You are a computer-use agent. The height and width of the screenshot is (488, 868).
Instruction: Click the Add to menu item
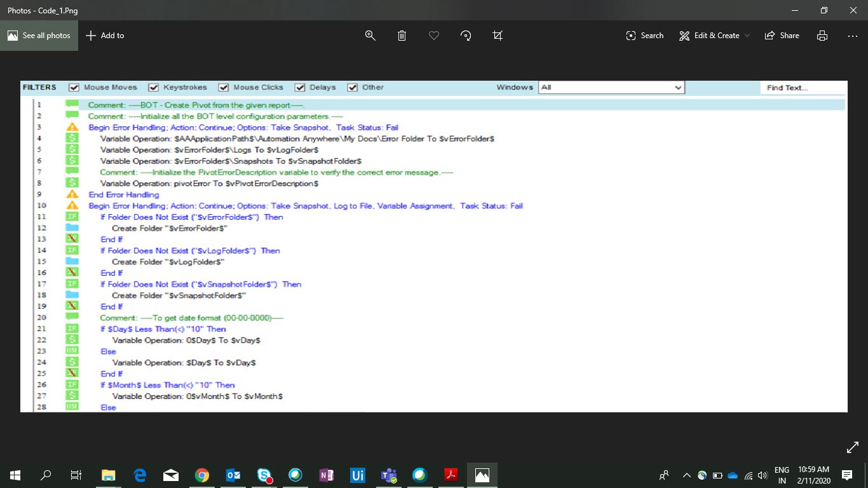pos(105,36)
